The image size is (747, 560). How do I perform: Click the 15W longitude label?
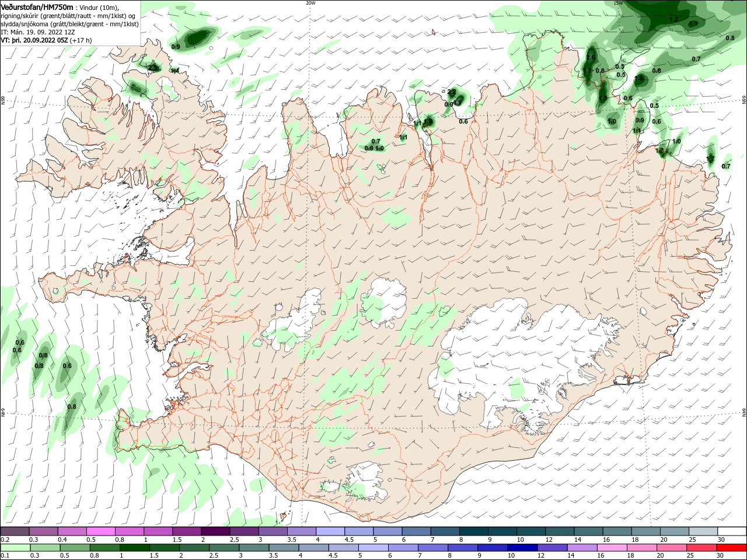point(618,3)
